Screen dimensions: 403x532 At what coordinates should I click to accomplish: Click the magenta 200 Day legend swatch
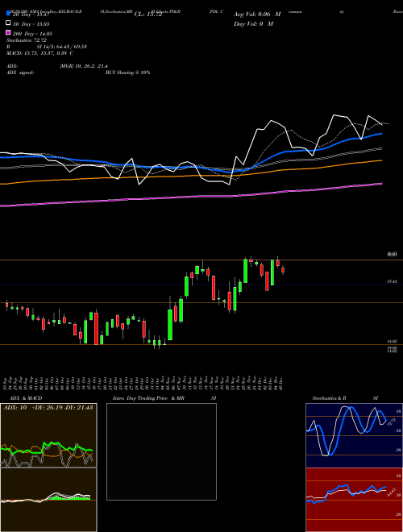8,32
